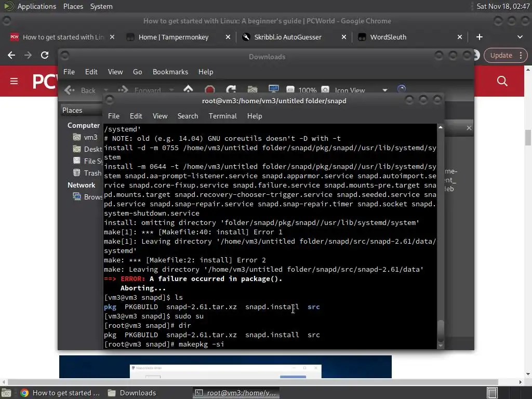The image size is (532, 399).
Task: Click Chrome back navigation arrow
Action: coord(11,55)
